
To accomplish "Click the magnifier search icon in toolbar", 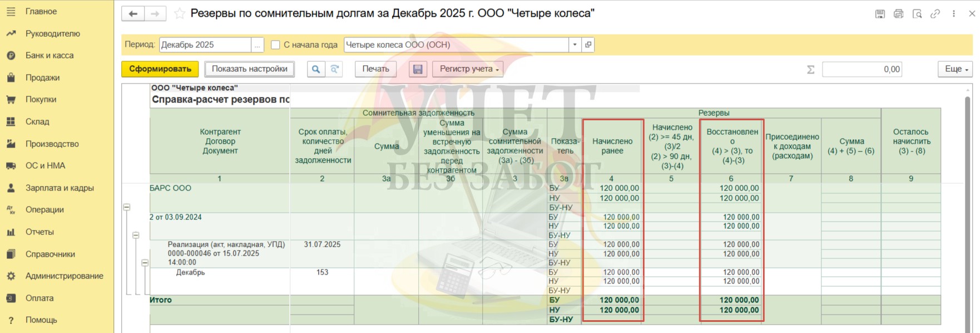I will coord(316,69).
